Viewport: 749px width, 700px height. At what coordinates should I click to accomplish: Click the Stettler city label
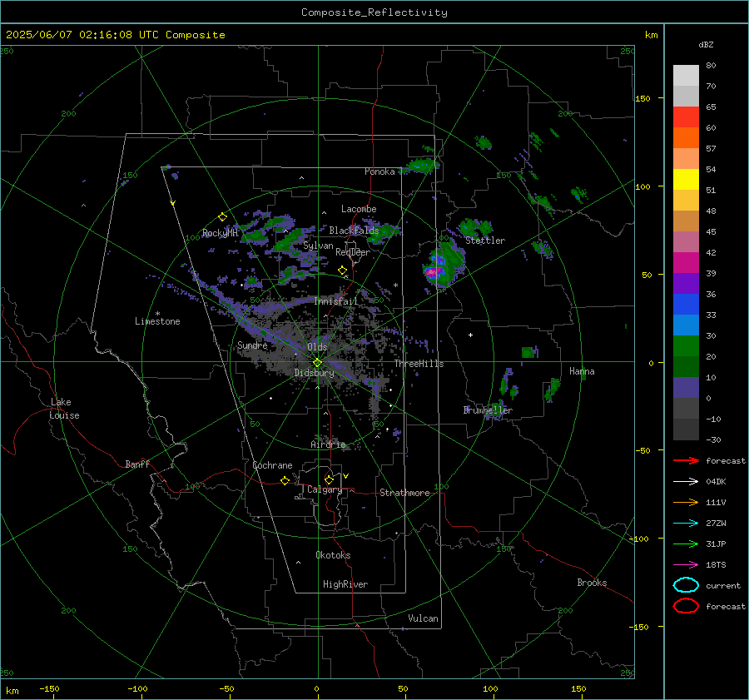[x=485, y=241]
